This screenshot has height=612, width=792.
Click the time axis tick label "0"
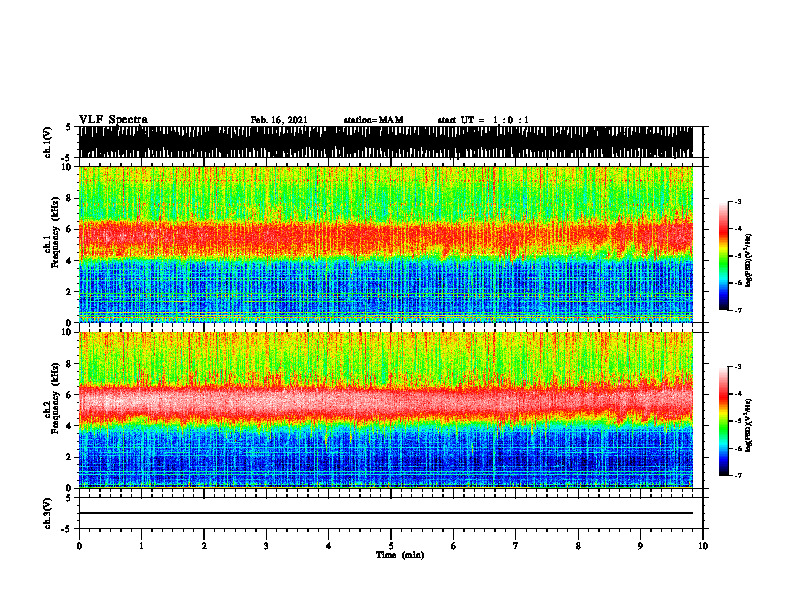pos(79,546)
